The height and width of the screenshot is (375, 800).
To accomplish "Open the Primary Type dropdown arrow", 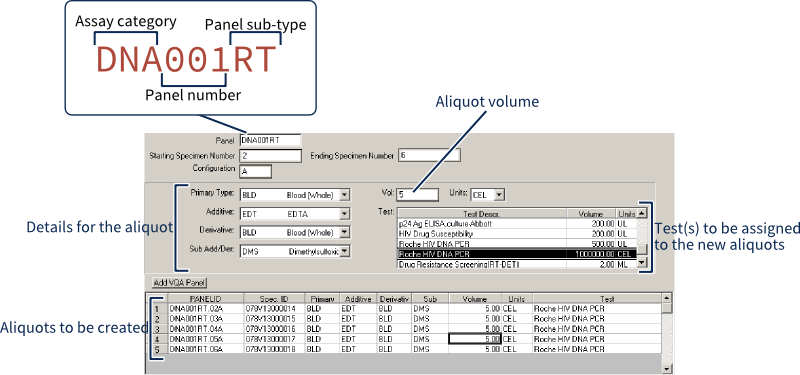I will [345, 194].
